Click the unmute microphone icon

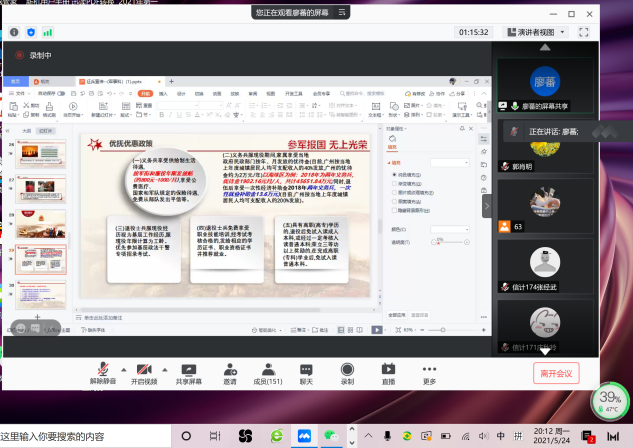[103, 368]
